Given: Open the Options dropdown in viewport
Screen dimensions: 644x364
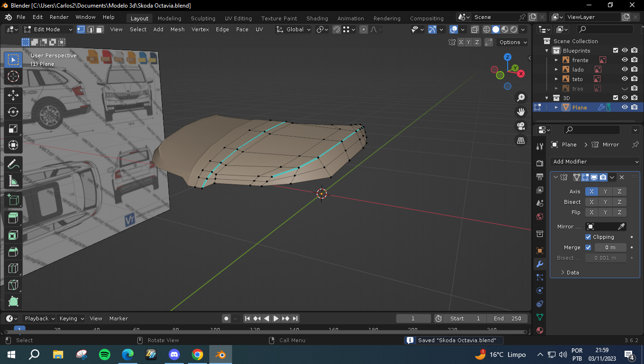Looking at the screenshot, I should pos(513,42).
